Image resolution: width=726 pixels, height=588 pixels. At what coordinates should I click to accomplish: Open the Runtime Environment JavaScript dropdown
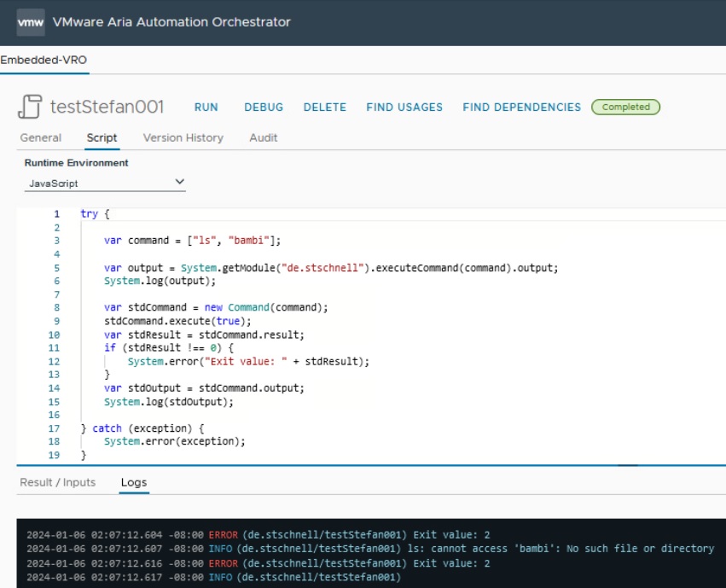(x=105, y=183)
